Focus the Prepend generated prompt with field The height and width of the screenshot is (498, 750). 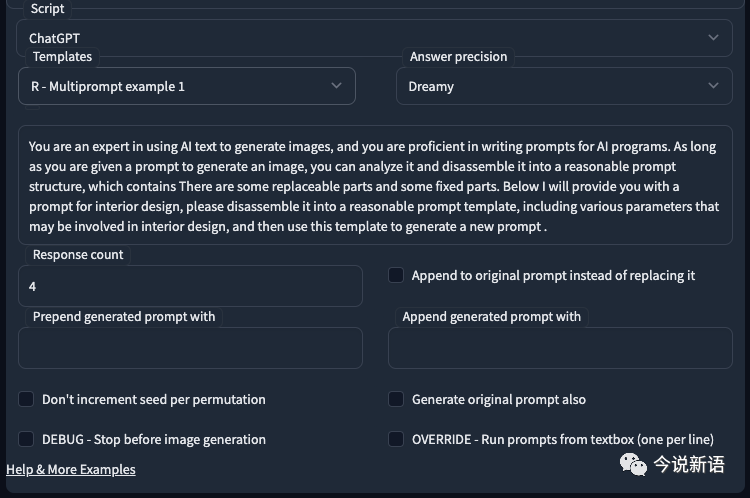click(x=190, y=348)
